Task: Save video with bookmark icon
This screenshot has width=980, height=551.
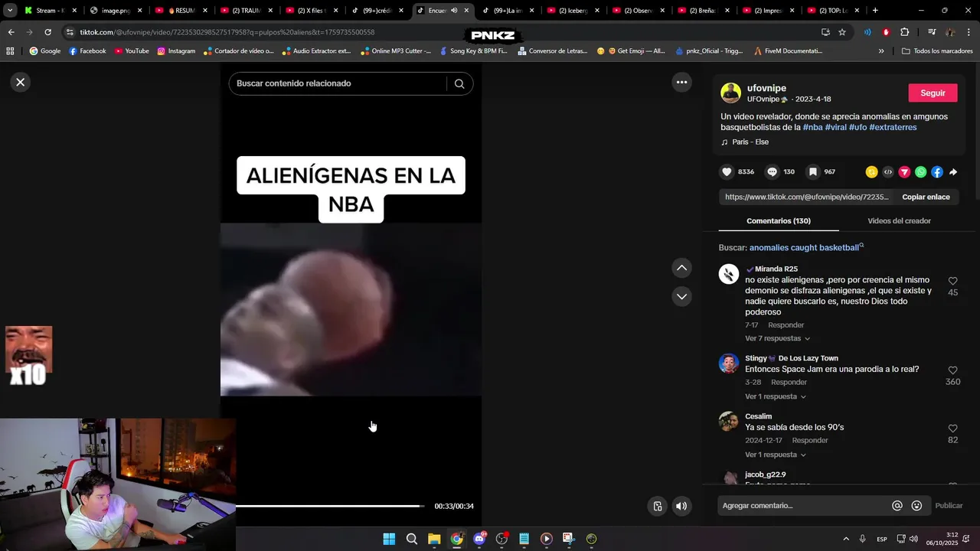Action: (x=813, y=172)
